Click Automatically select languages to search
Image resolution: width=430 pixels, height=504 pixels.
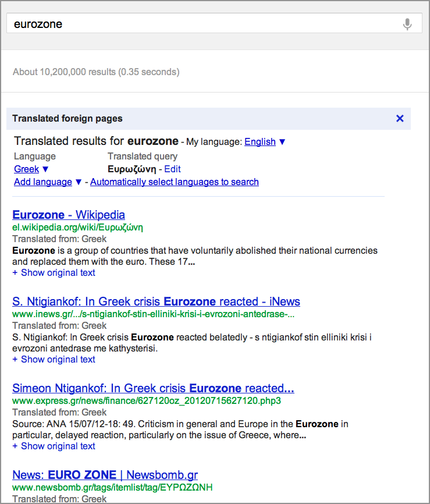(x=175, y=182)
